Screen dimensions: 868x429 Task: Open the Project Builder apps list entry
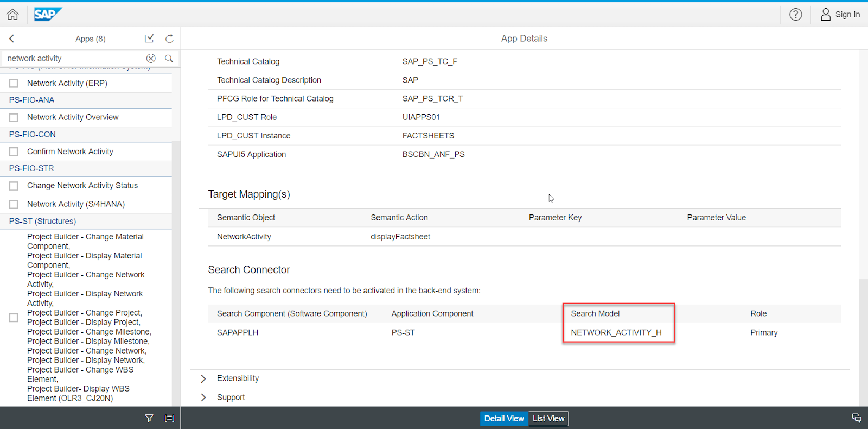point(90,317)
